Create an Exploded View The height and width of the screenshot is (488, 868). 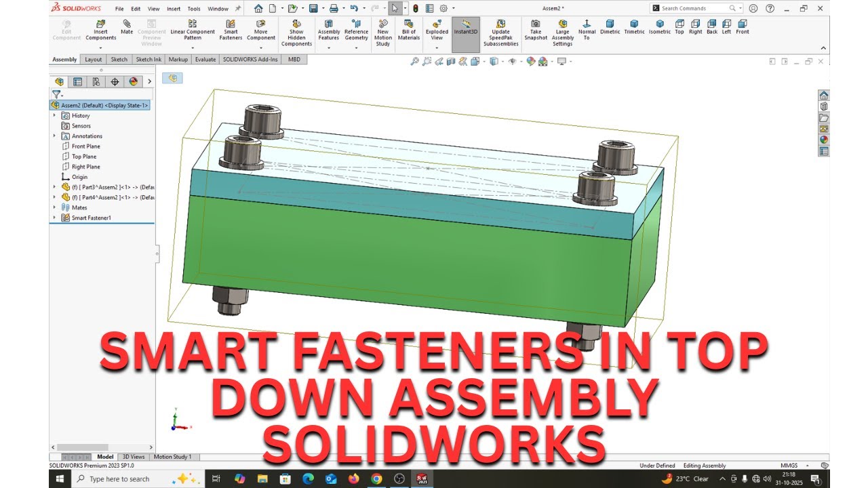[437, 30]
